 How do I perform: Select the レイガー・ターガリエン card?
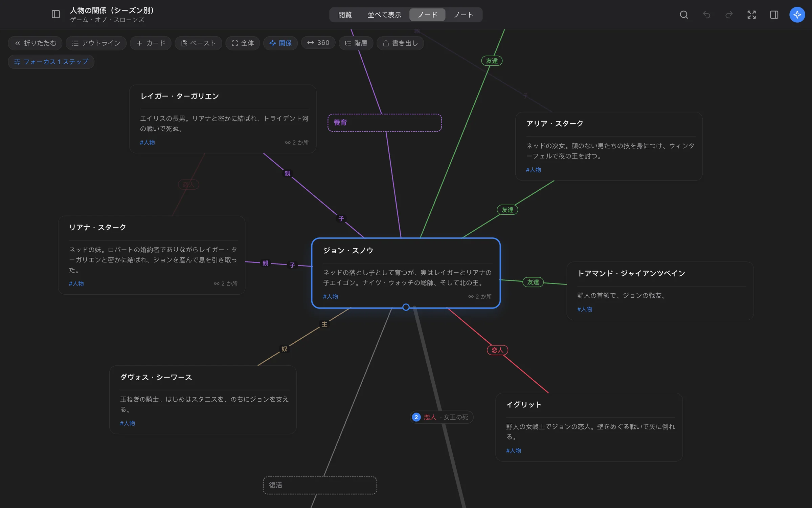(223, 119)
